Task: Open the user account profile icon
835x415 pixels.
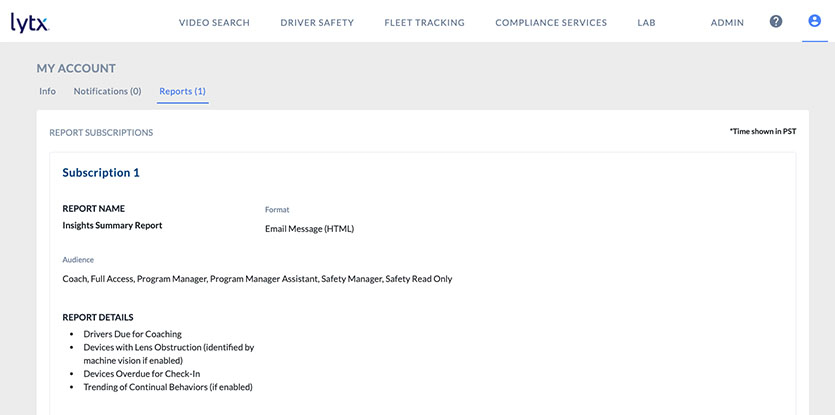Action: 814,22
